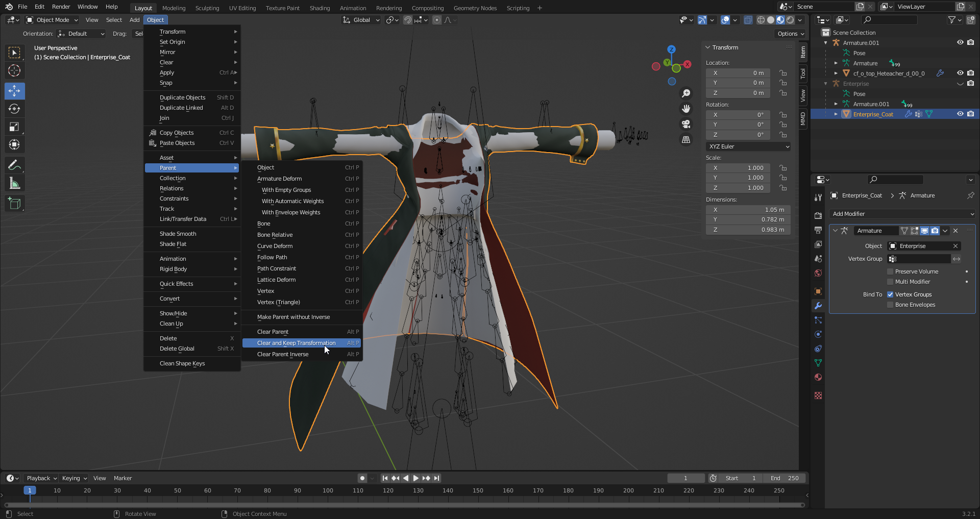The width and height of the screenshot is (980, 519).
Task: Enable the Bone Envelopes checkbox
Action: pyautogui.click(x=890, y=305)
